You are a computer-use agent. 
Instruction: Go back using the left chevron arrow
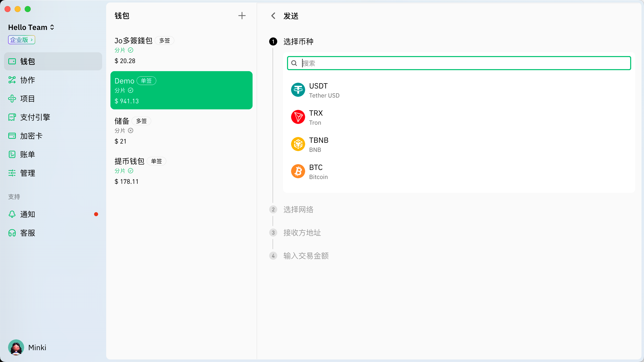pos(273,16)
